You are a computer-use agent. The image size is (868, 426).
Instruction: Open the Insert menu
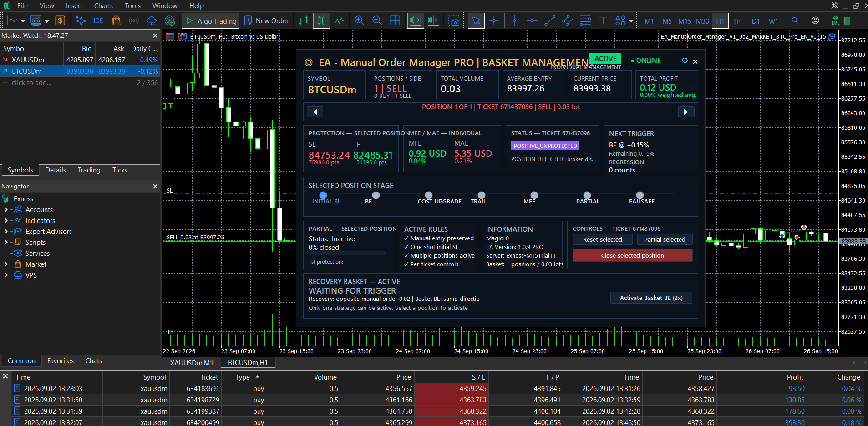tap(74, 6)
